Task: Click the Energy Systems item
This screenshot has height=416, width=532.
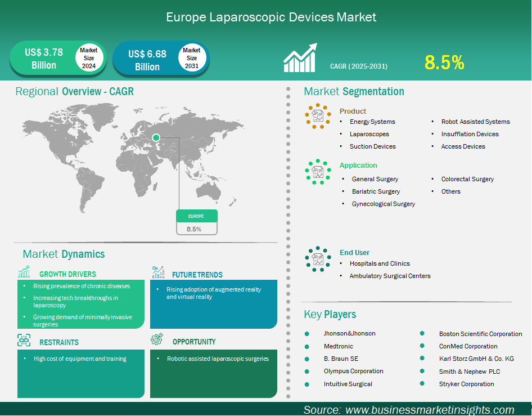Action: click(372, 122)
